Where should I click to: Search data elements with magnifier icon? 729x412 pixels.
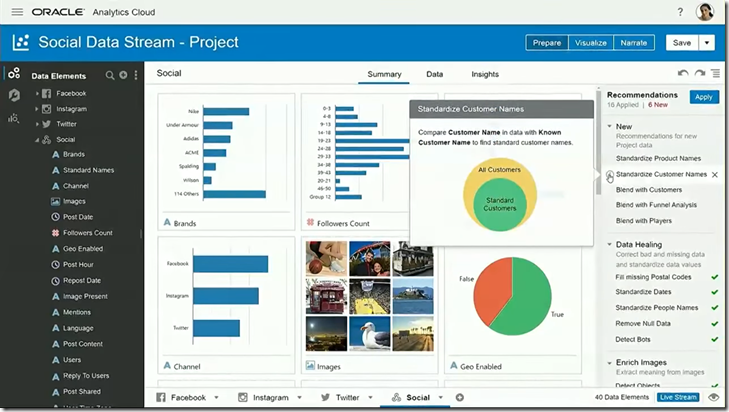pos(110,75)
